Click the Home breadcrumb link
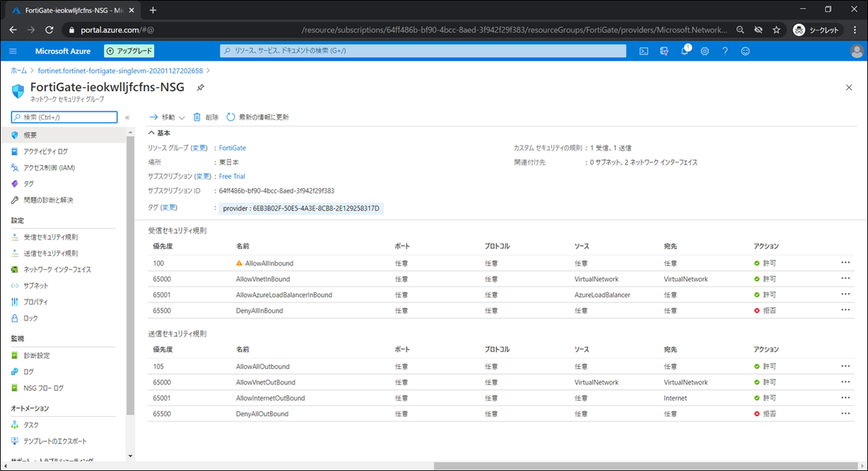Image resolution: width=868 pixels, height=471 pixels. tap(18, 70)
